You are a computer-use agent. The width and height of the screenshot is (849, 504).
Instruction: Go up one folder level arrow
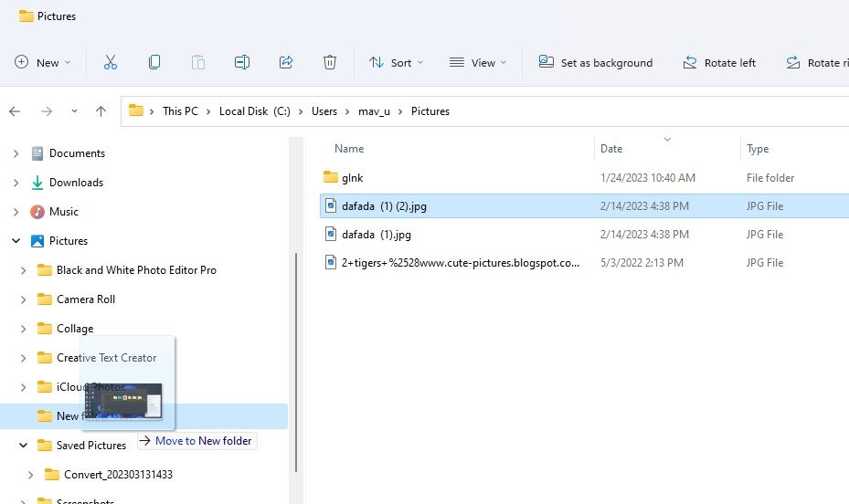coord(101,111)
